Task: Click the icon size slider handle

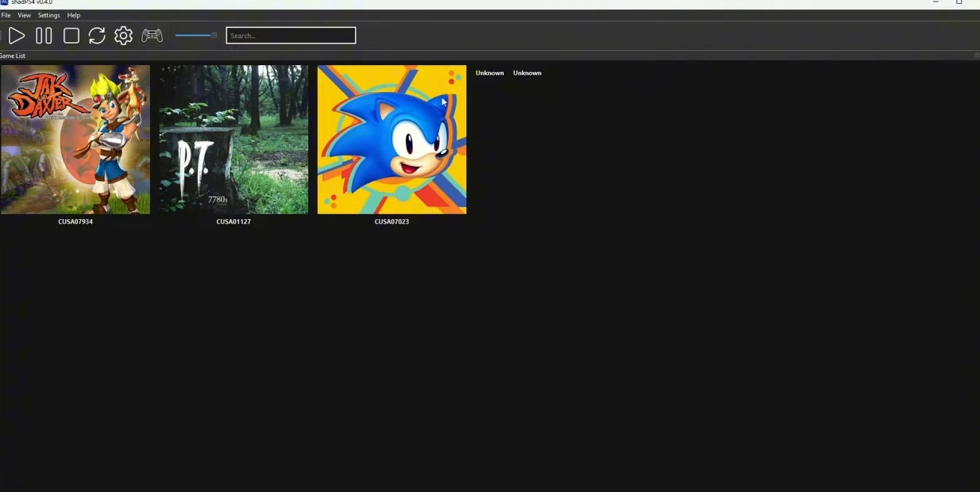Action: point(214,36)
